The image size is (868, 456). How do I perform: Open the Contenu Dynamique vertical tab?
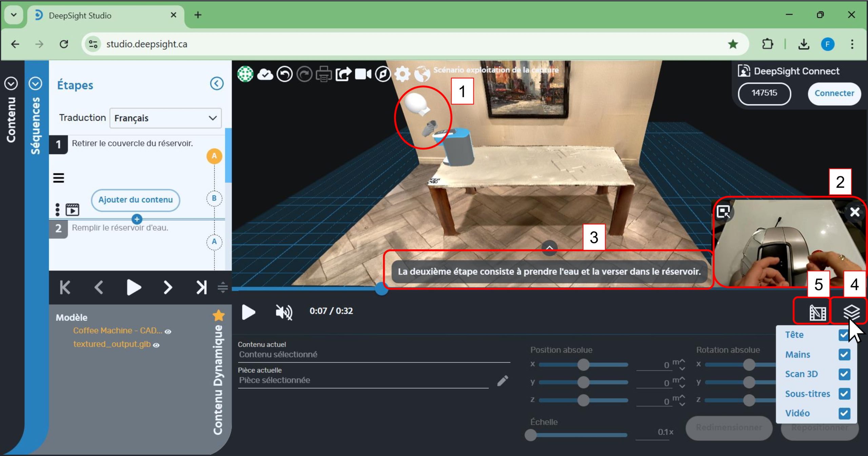218,379
